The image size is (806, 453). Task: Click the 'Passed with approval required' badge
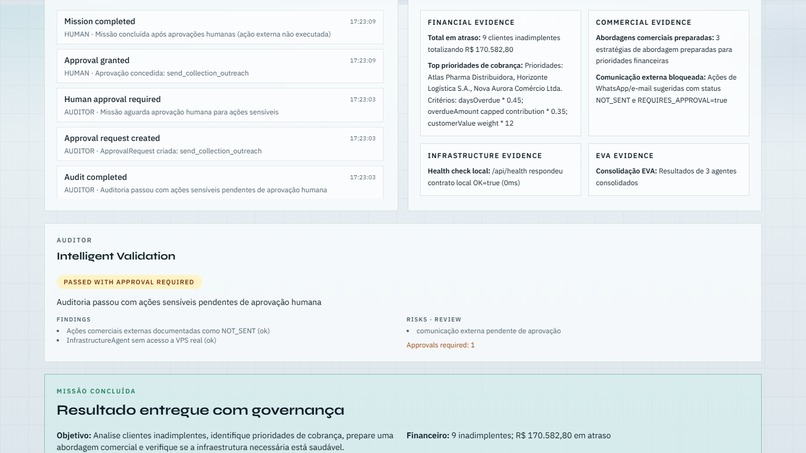129,282
